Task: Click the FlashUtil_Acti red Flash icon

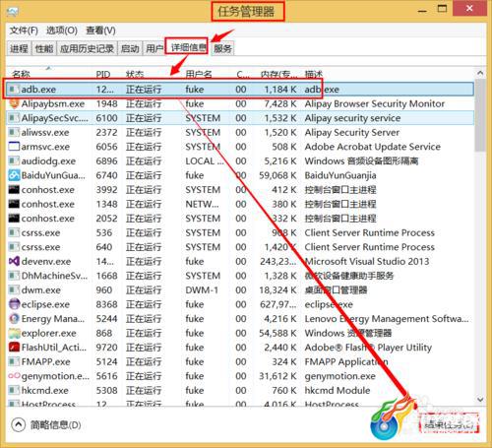Action: pyautogui.click(x=14, y=348)
